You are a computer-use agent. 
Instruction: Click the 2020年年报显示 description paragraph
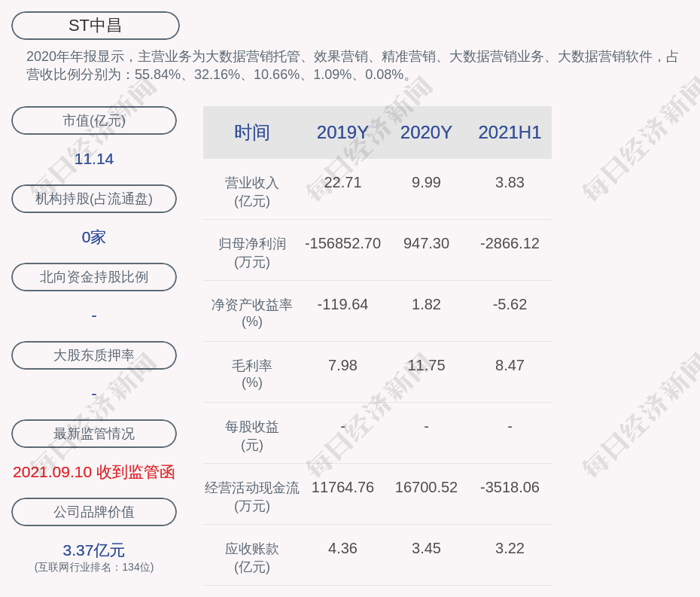[x=352, y=65]
